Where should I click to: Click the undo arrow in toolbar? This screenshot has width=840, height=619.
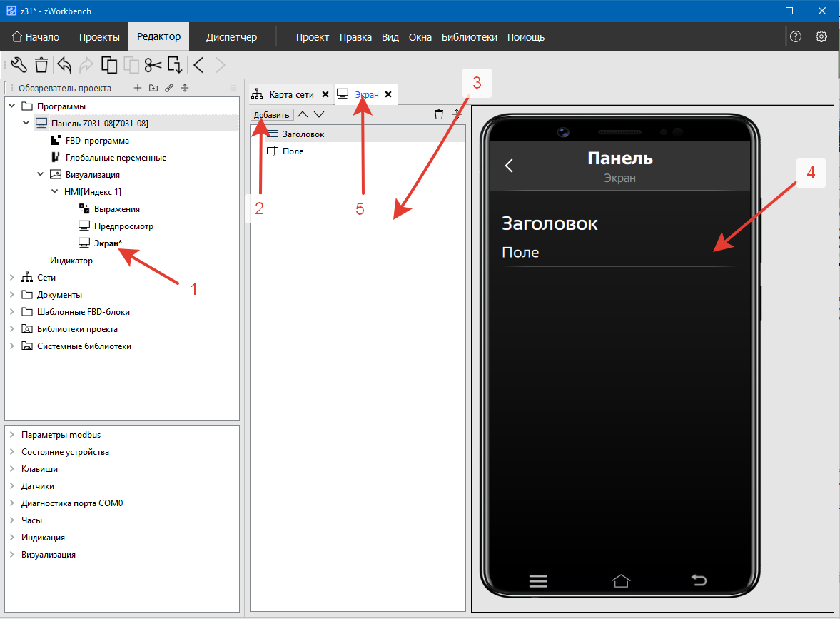pyautogui.click(x=64, y=65)
